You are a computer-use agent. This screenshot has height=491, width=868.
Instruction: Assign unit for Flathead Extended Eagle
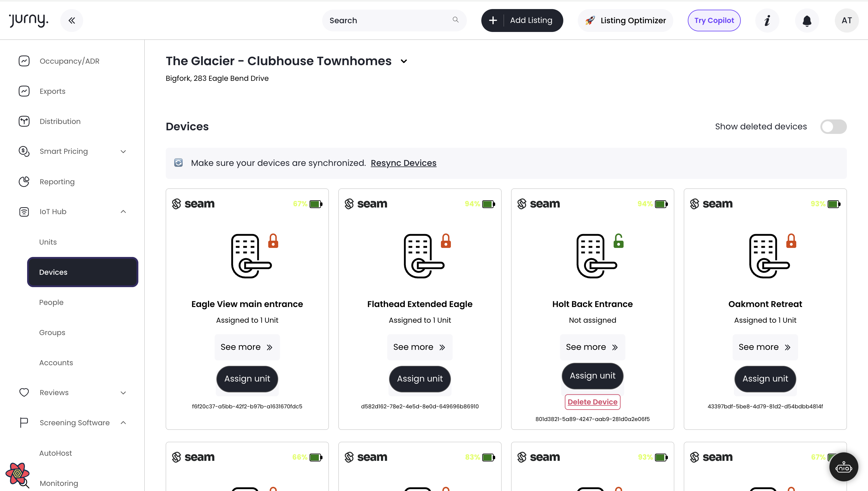pyautogui.click(x=420, y=379)
